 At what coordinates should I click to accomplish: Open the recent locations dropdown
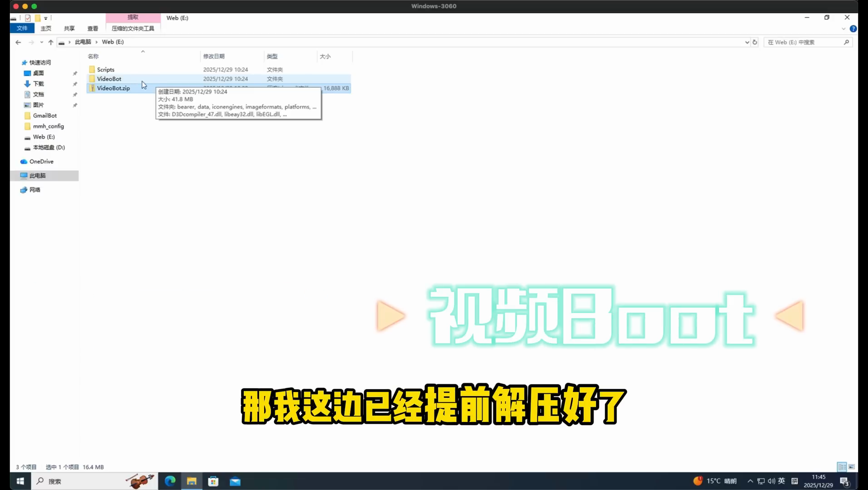coord(41,42)
